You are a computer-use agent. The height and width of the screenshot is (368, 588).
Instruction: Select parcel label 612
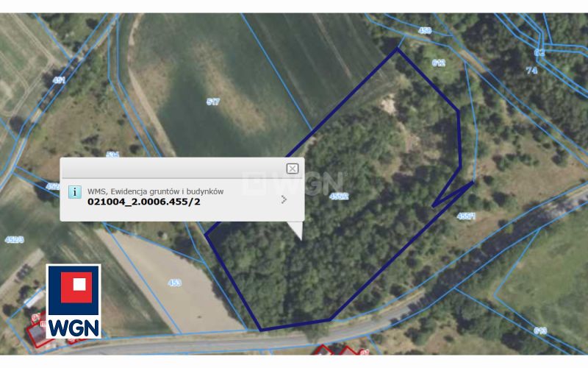pyautogui.click(x=438, y=63)
